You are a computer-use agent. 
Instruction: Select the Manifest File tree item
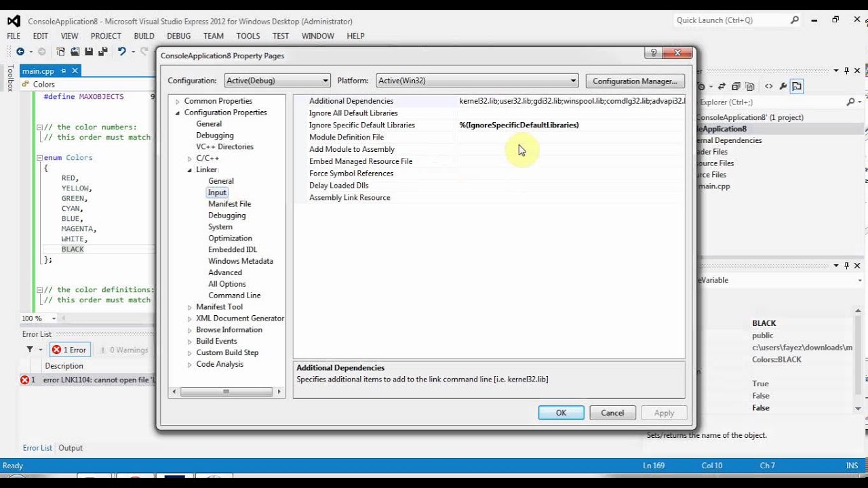click(229, 204)
